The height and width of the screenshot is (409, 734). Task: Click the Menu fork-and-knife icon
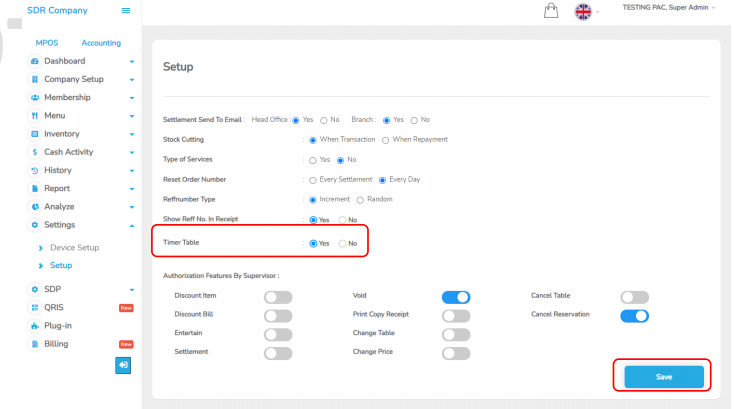[35, 116]
